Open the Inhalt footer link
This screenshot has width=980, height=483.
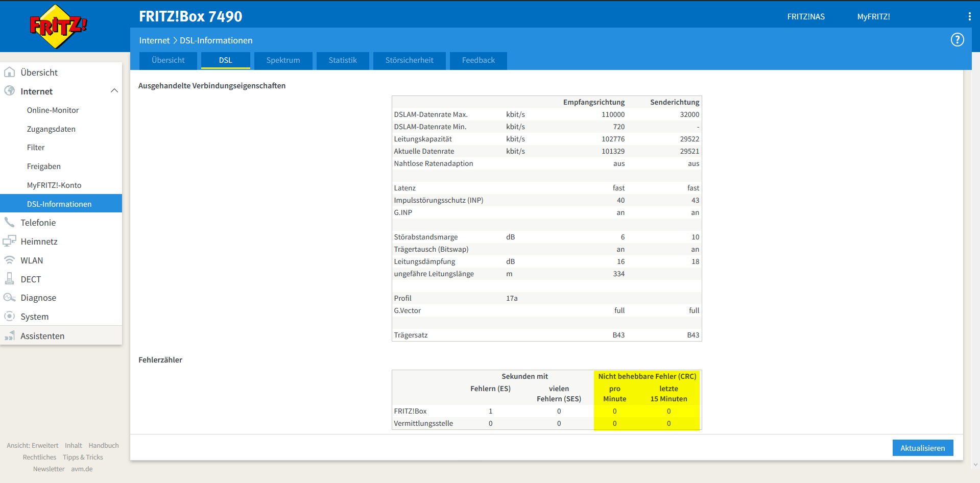(x=74, y=446)
